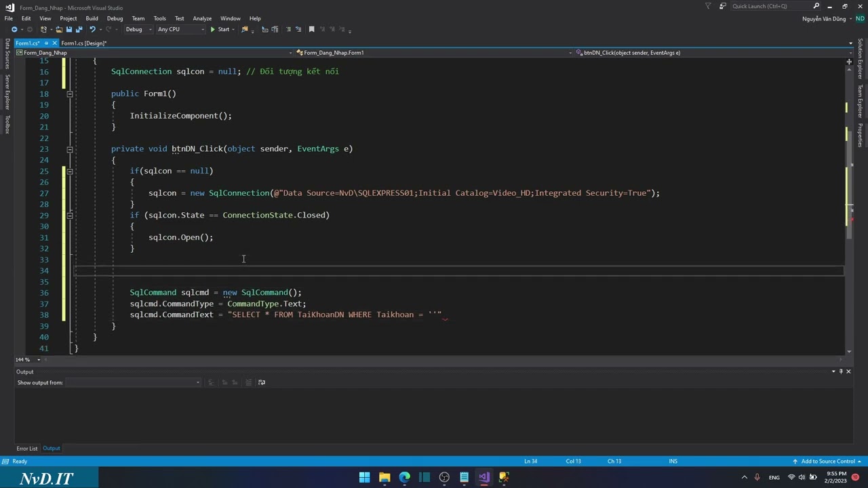This screenshot has height=488, width=868.
Task: Collapse the btnDN_Click method region
Action: pyautogui.click(x=69, y=149)
